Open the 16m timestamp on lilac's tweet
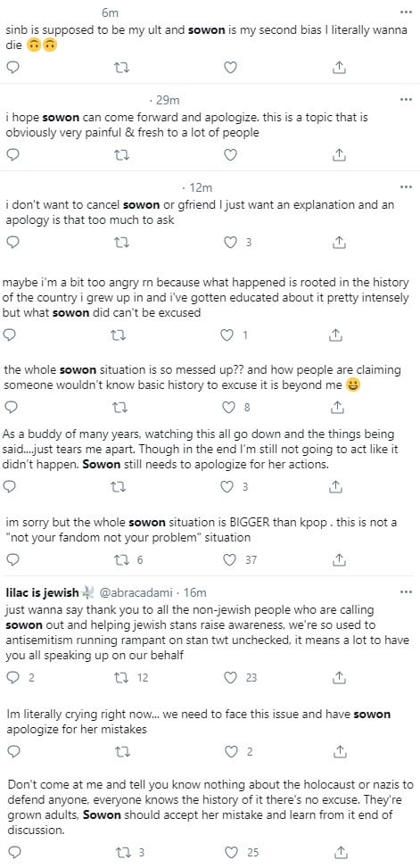The height and width of the screenshot is (868, 420). click(x=194, y=593)
